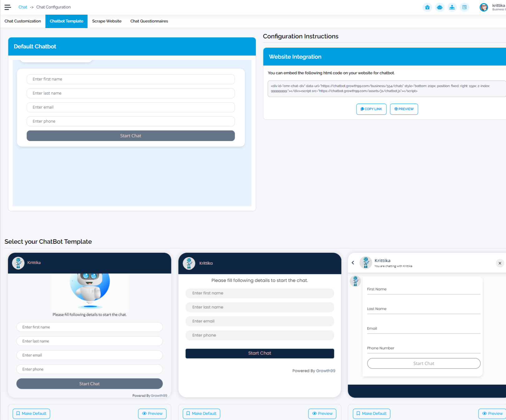
Task: Focus email field in Default Chatbot
Action: (131, 107)
